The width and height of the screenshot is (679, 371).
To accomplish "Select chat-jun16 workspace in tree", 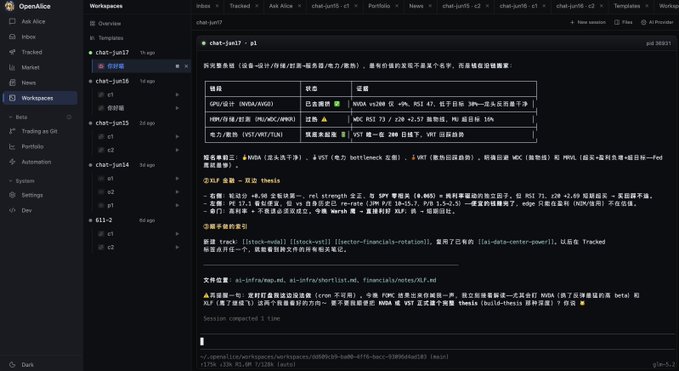I will (x=112, y=81).
